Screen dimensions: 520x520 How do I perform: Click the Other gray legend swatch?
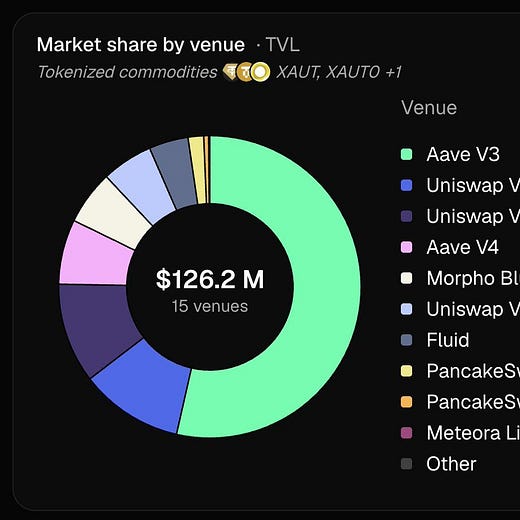pos(406,464)
